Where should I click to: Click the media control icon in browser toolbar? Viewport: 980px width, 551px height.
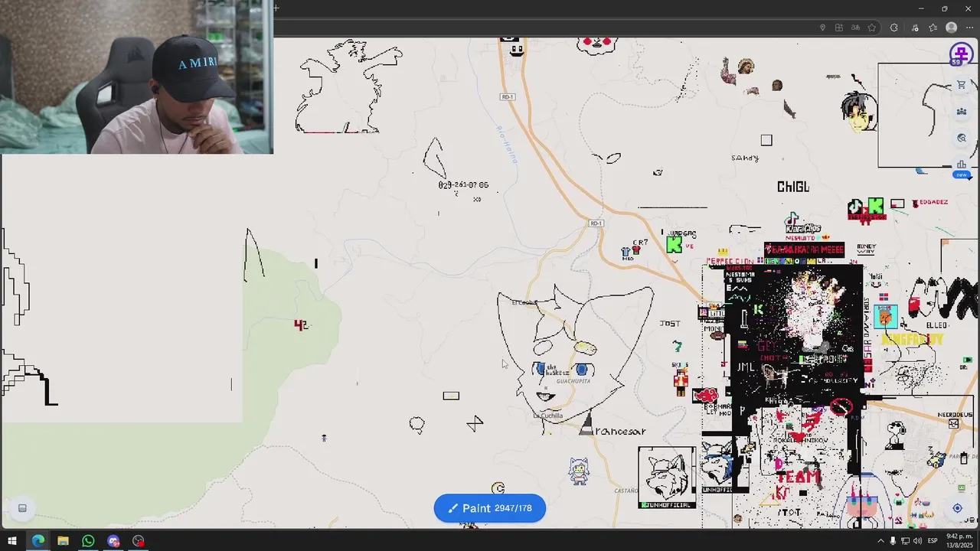[915, 28]
